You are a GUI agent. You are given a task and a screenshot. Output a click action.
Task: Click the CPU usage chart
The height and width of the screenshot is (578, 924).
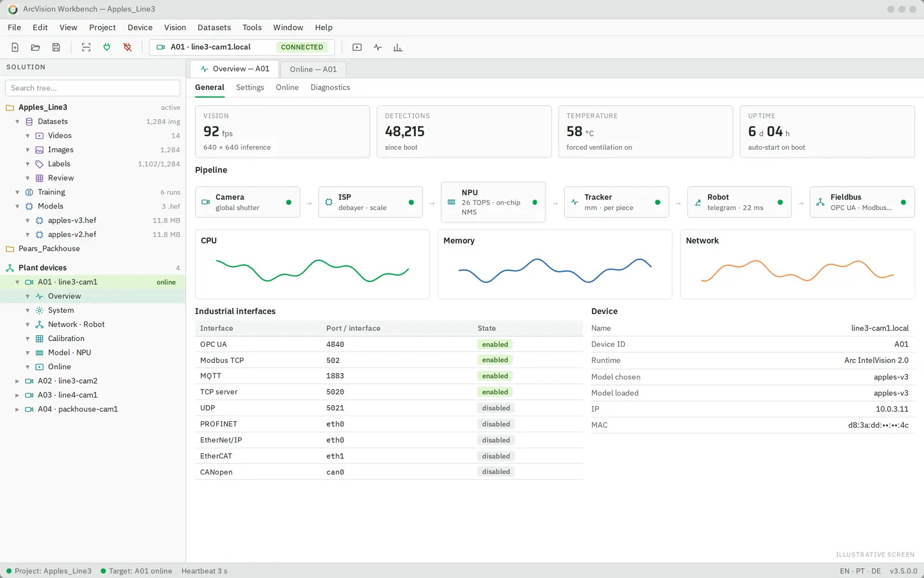312,264
